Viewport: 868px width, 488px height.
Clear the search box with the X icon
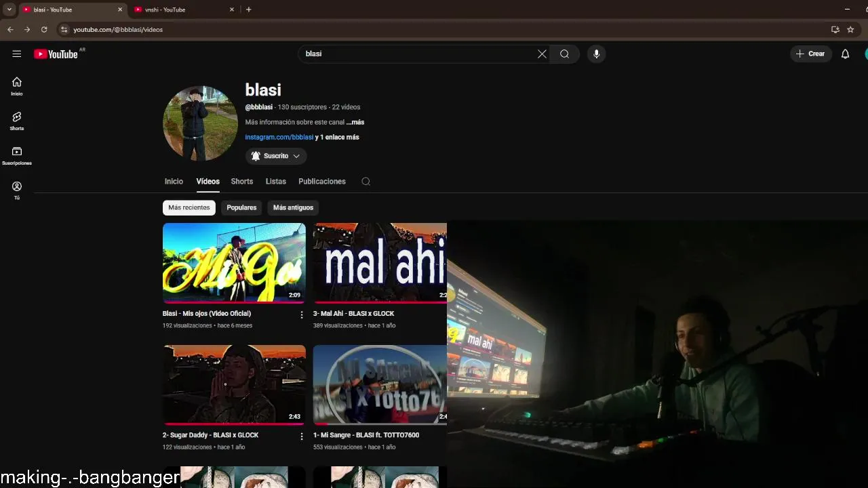pyautogui.click(x=542, y=54)
